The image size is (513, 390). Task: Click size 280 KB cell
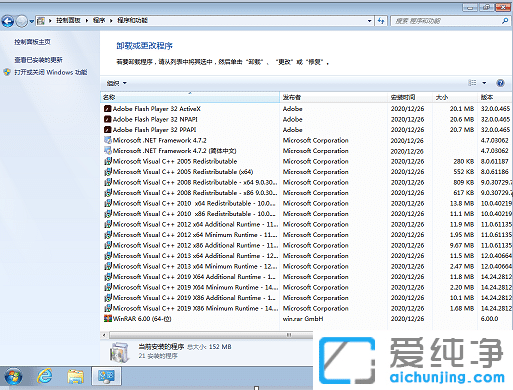coord(463,161)
